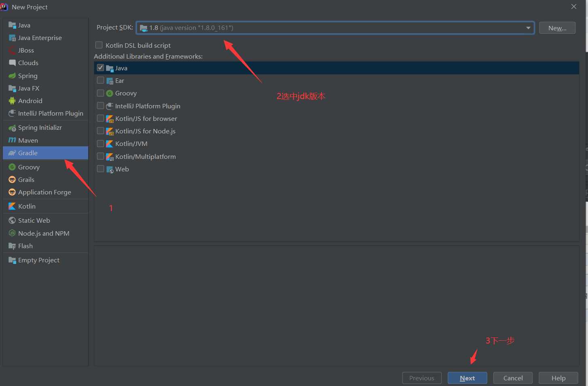
Task: Click the Grails icon
Action: click(12, 180)
